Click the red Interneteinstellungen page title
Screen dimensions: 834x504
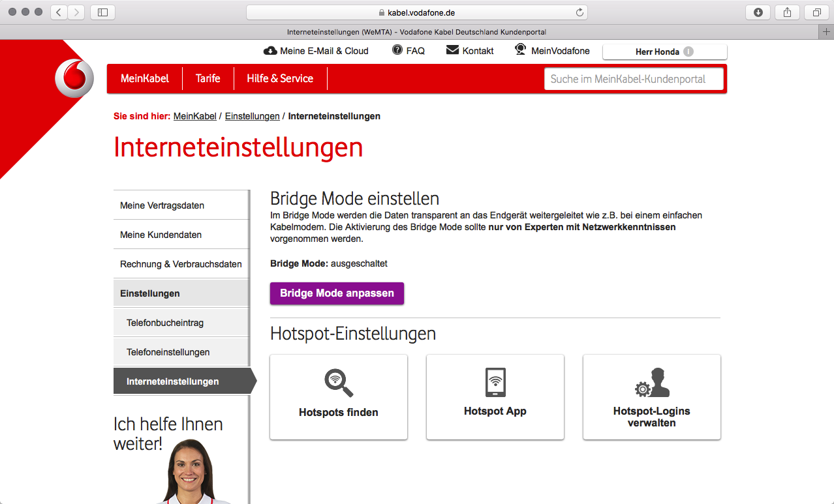[238, 147]
